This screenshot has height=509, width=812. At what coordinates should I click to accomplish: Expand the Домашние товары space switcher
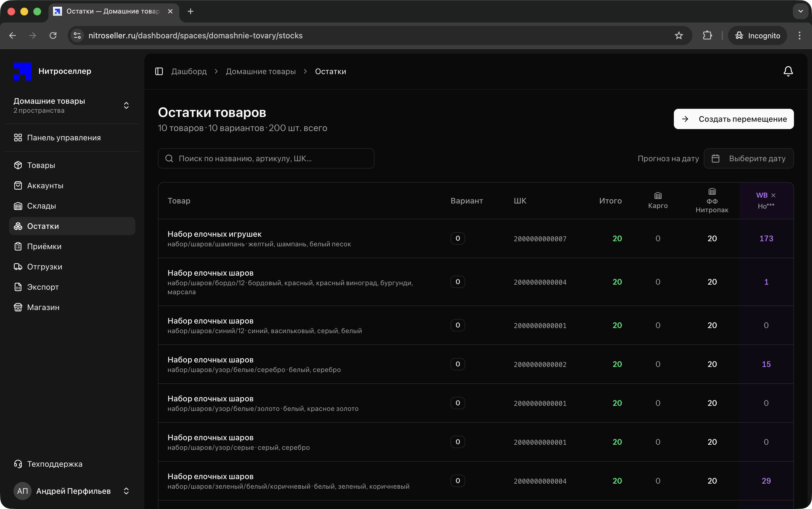(x=126, y=105)
